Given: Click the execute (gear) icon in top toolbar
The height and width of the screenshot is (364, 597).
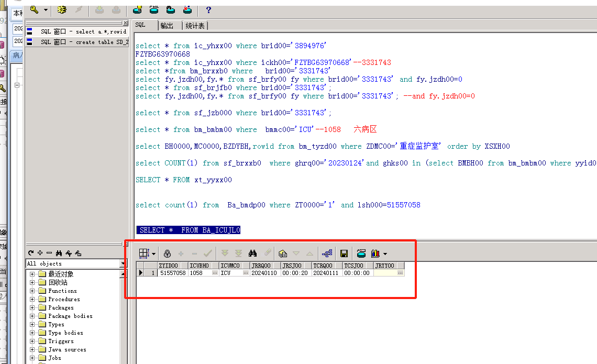Looking at the screenshot, I should pyautogui.click(x=62, y=10).
